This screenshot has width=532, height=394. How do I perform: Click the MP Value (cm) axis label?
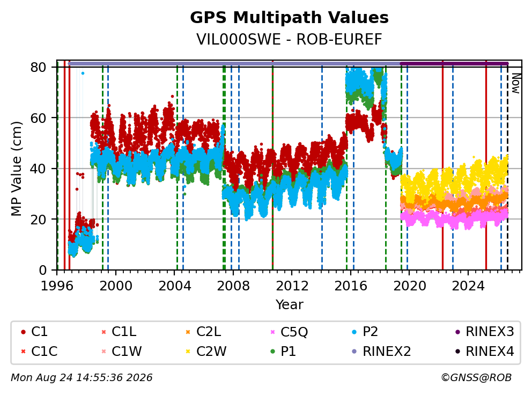click(16, 169)
